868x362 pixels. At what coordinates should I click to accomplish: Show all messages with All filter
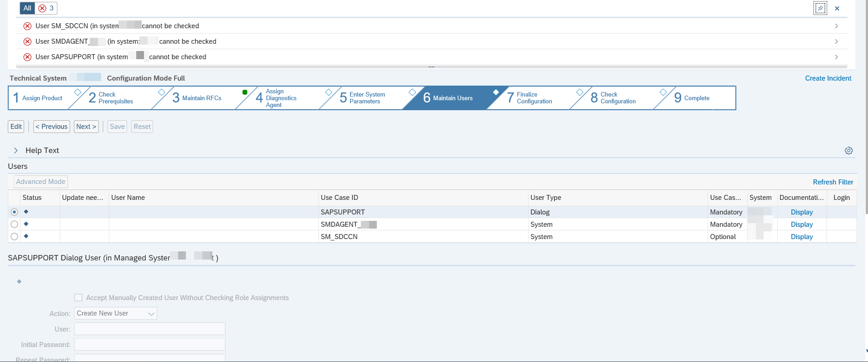pyautogui.click(x=27, y=8)
